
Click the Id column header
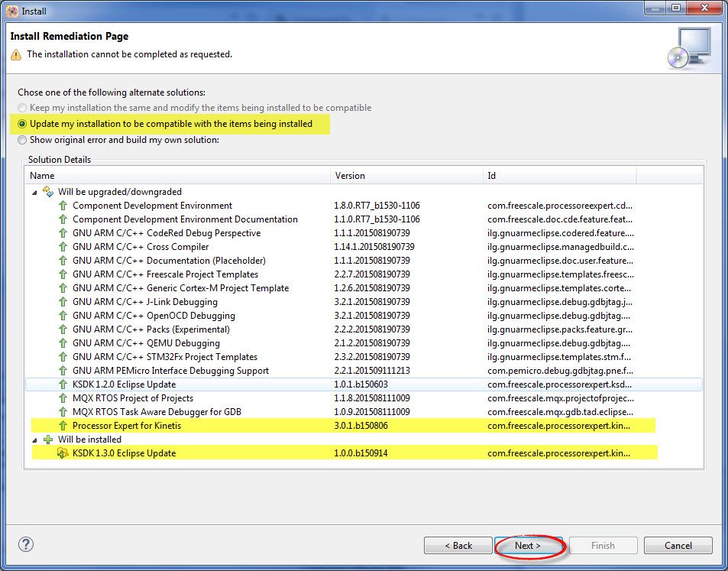pos(559,176)
